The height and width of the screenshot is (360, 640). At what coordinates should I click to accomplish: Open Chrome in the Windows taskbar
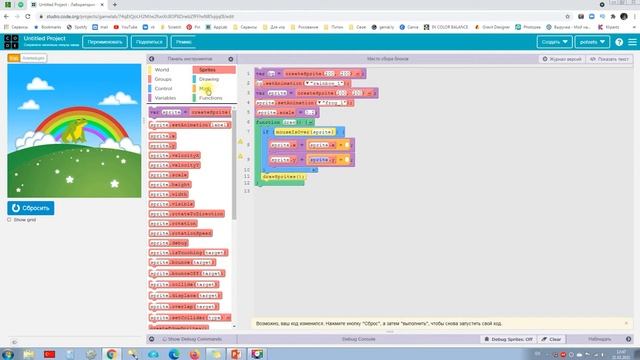point(111,354)
